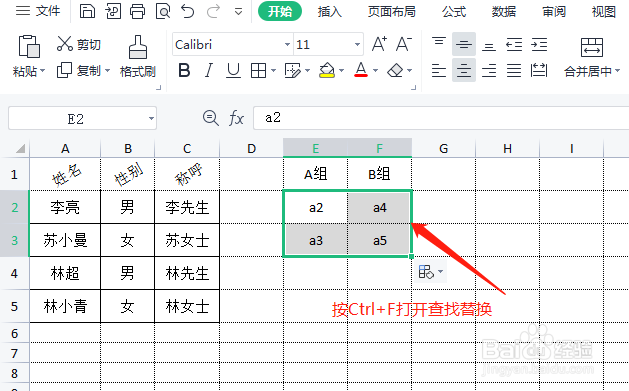Switch to the 页面布局 tab
The height and width of the screenshot is (391, 629).
[392, 11]
